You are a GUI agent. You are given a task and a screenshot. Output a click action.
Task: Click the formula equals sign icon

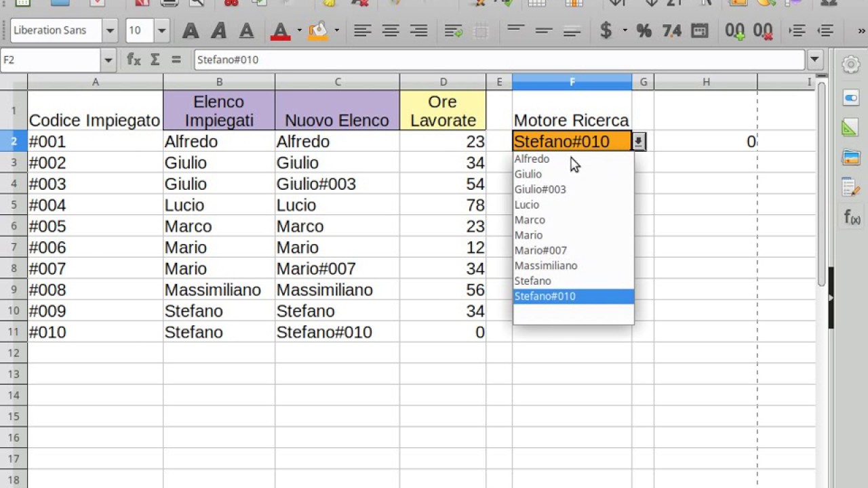point(176,60)
